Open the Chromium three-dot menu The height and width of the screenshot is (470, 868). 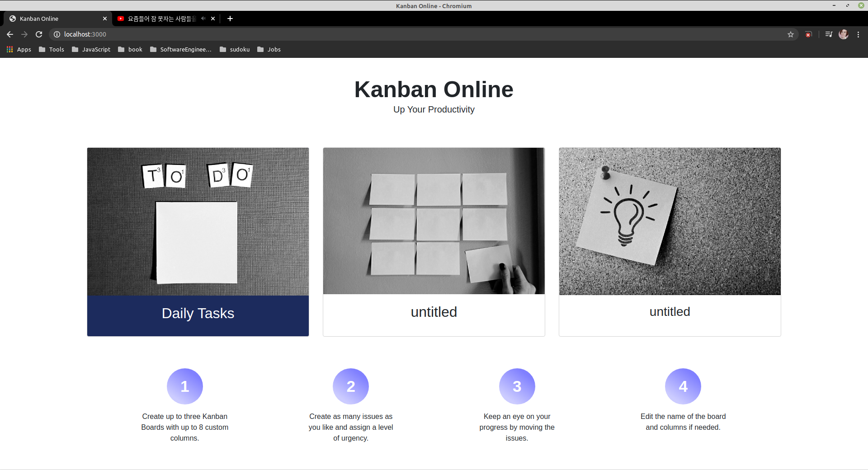coord(858,34)
